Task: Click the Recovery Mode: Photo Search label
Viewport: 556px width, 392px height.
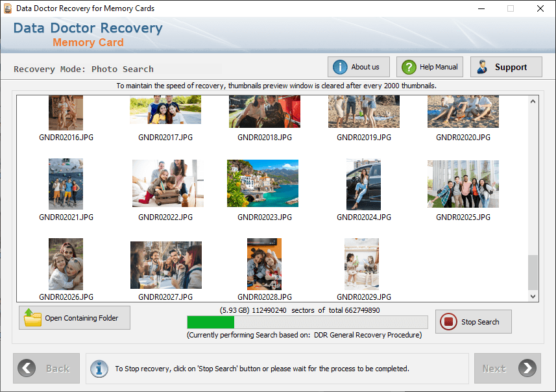Action: coord(84,69)
